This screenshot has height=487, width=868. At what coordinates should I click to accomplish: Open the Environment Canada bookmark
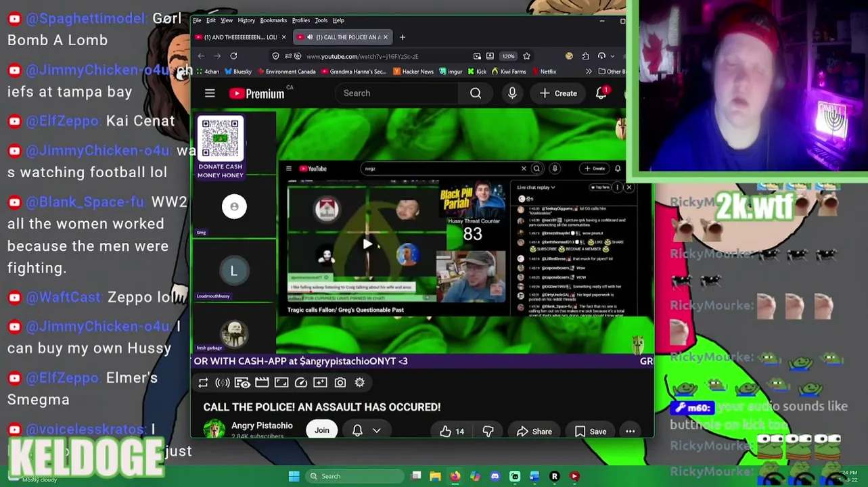[287, 72]
